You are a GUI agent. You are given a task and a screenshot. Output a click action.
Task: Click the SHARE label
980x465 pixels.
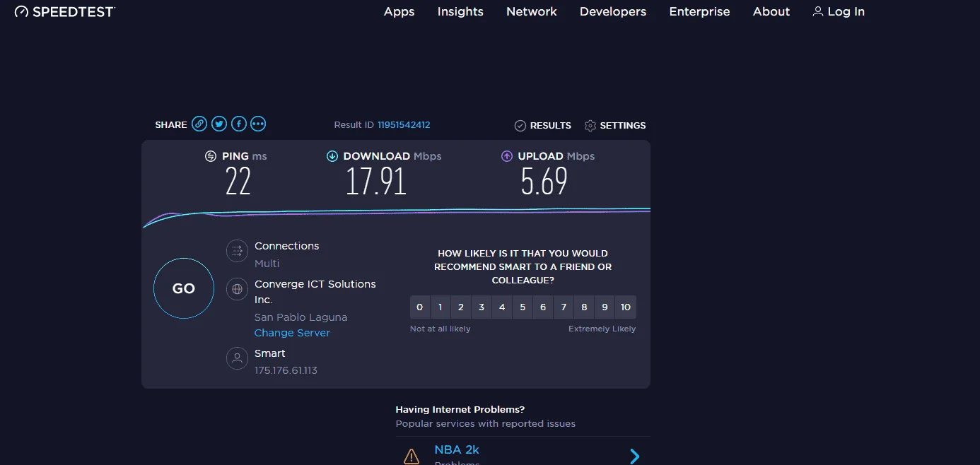171,125
